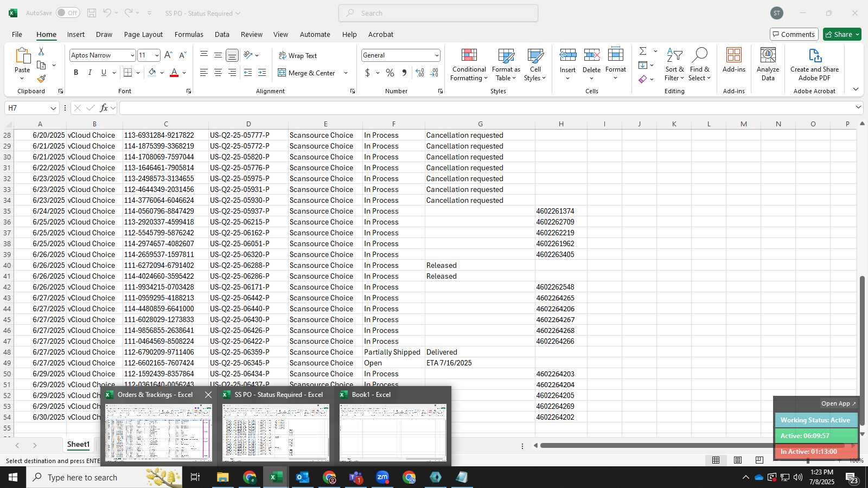The height and width of the screenshot is (488, 868).
Task: Switch to Page Break Preview
Action: tap(759, 460)
